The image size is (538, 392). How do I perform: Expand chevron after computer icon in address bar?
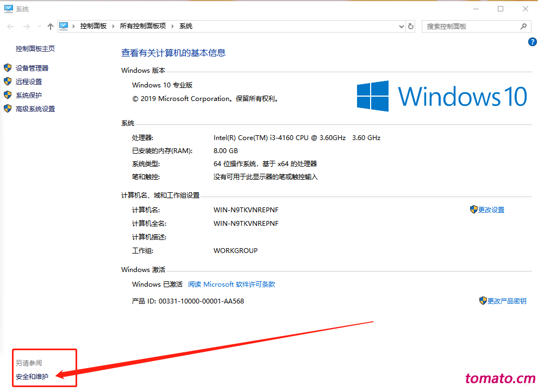pos(73,27)
